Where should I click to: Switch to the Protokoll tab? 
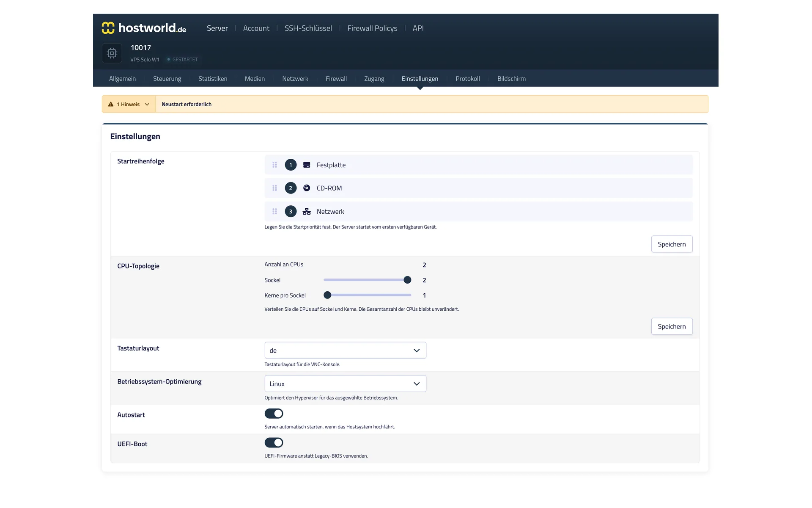tap(467, 79)
